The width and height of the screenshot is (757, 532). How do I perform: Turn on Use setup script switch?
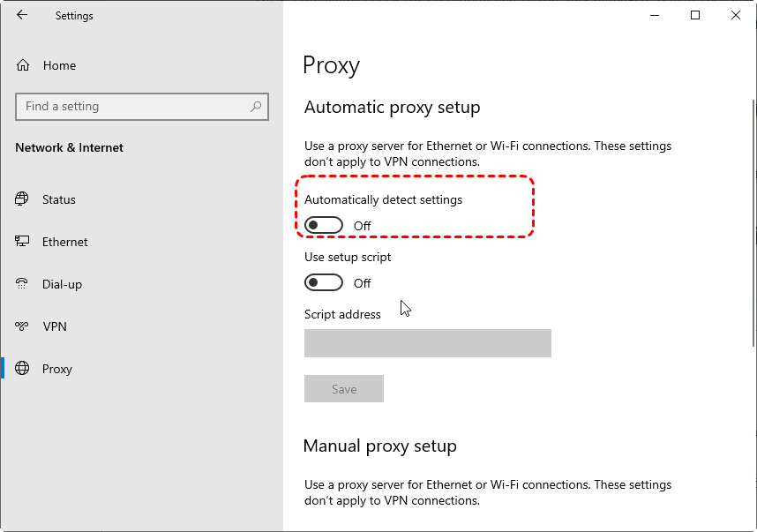324,283
